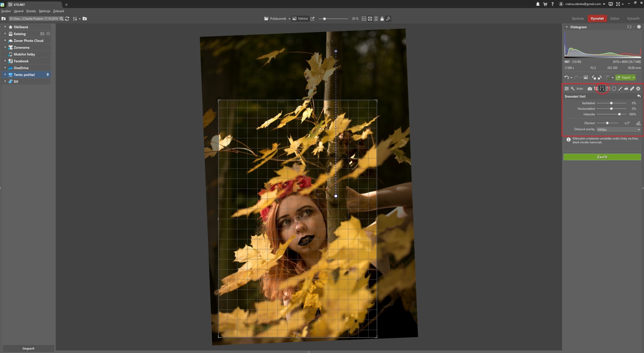The image size is (644, 353).
Task: Open the develop settings gear icon
Action: pos(638,88)
